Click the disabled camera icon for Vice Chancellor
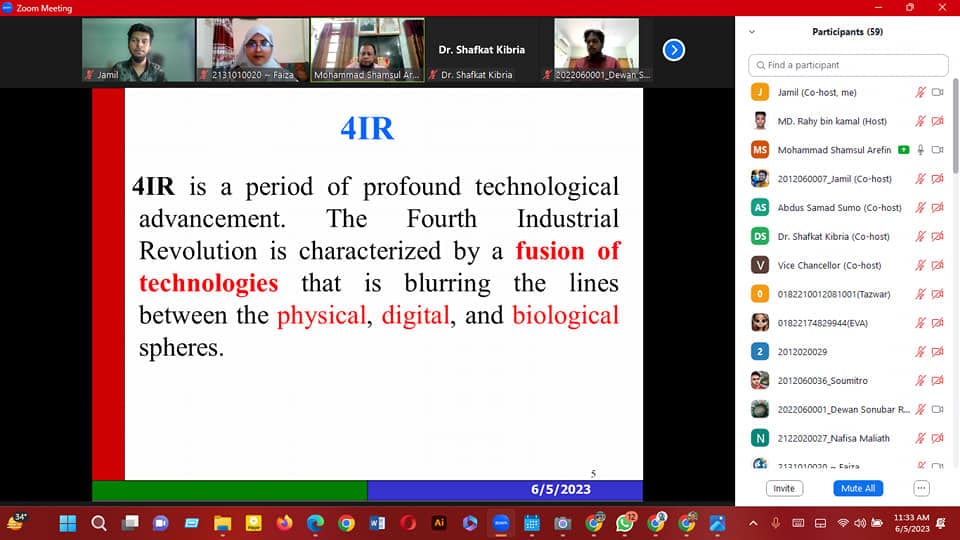The height and width of the screenshot is (540, 960). click(x=938, y=265)
